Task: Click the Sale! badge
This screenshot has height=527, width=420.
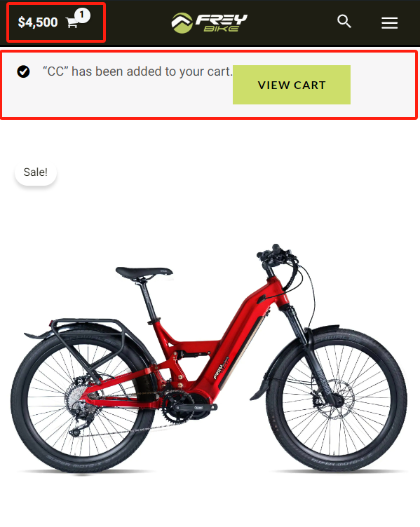Action: 36,172
